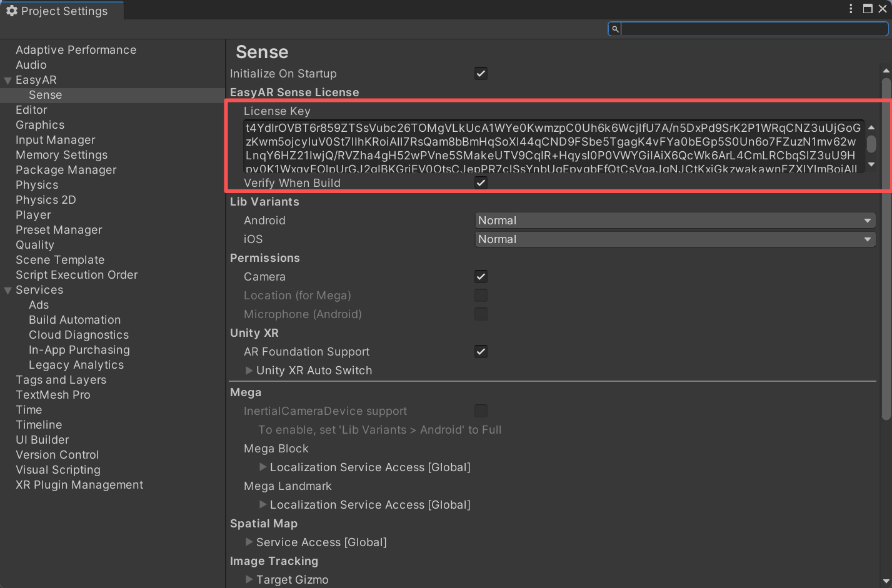Select Cloud Diagnostics service
This screenshot has height=588, width=892.
click(x=79, y=335)
